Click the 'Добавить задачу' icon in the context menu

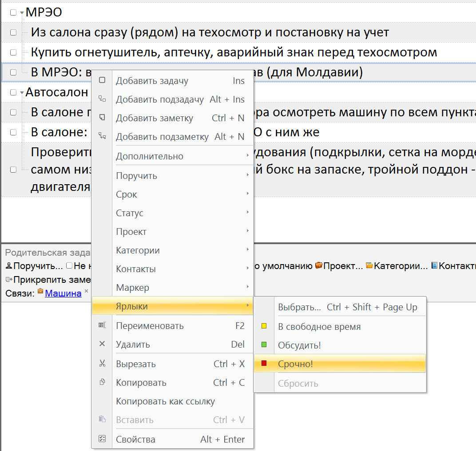click(x=102, y=80)
